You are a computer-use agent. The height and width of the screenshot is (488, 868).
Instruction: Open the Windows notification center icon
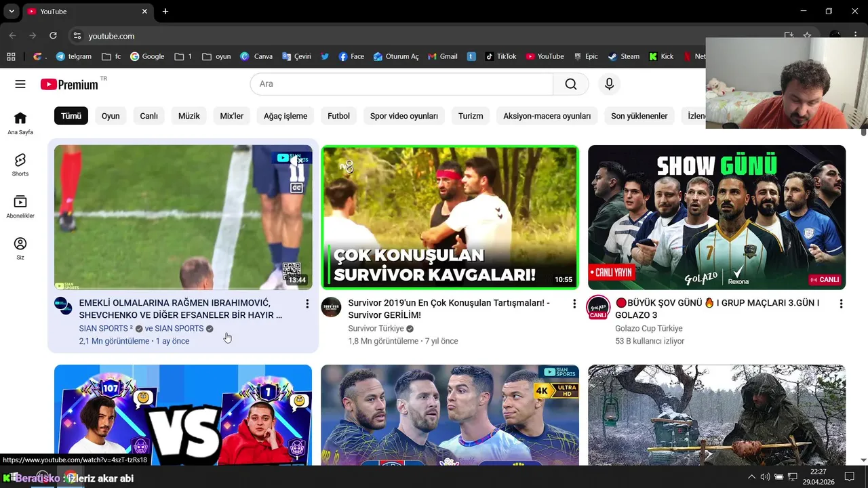(849, 477)
